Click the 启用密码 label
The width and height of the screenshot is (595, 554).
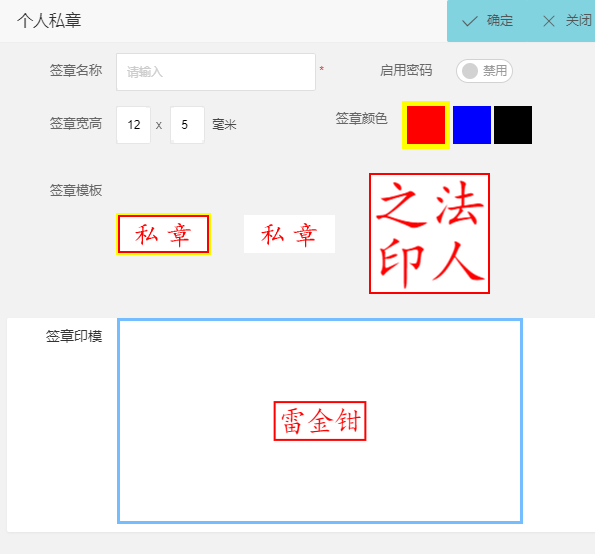click(406, 71)
